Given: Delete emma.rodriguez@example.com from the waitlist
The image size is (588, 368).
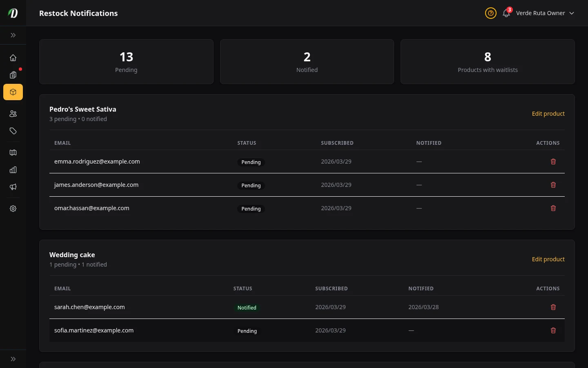Looking at the screenshot, I should [553, 162].
